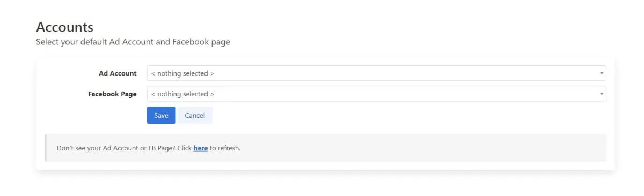644x196 pixels.
Task: Click the 'Select your default Ad Account' subtitle
Action: click(x=95, y=42)
